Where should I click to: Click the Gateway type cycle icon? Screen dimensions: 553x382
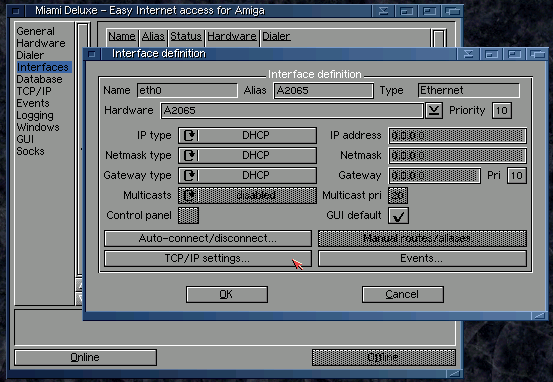click(x=190, y=175)
